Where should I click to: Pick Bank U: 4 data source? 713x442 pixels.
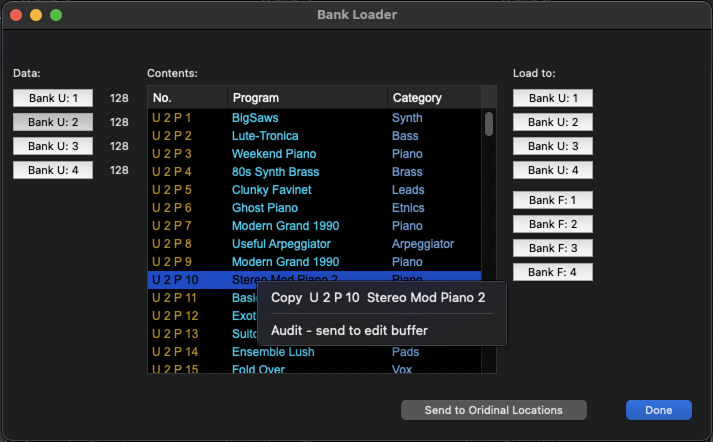pyautogui.click(x=53, y=170)
